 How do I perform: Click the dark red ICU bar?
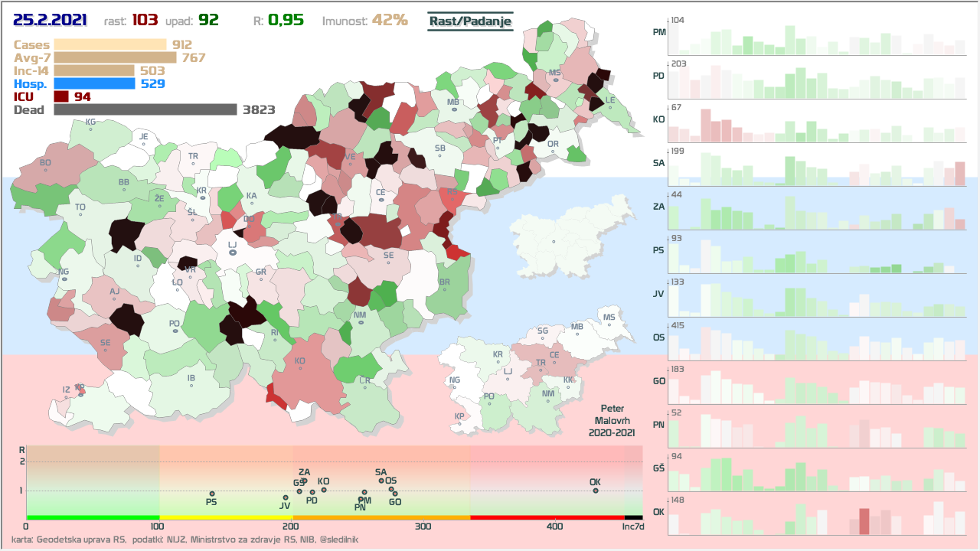(x=61, y=96)
